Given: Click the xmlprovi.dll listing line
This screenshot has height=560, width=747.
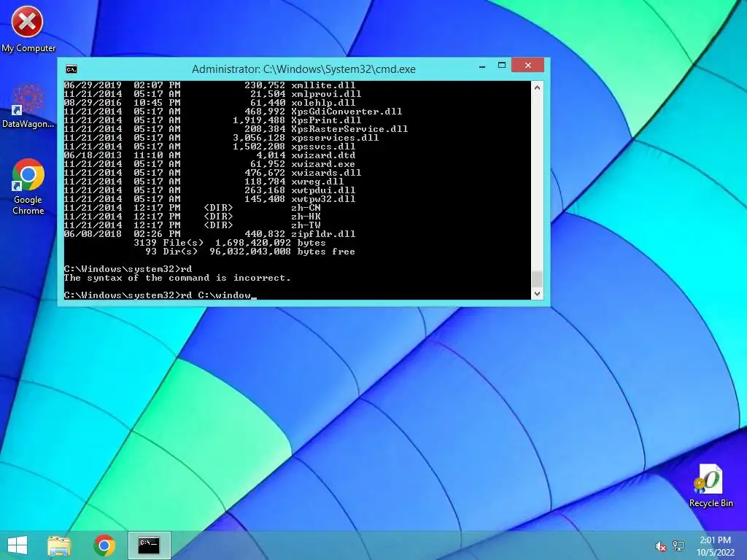Looking at the screenshot, I should [x=212, y=94].
